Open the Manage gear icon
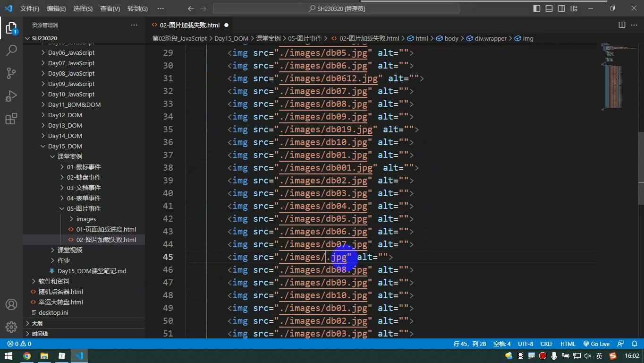Viewport: 644px width, 363px height. click(11, 327)
